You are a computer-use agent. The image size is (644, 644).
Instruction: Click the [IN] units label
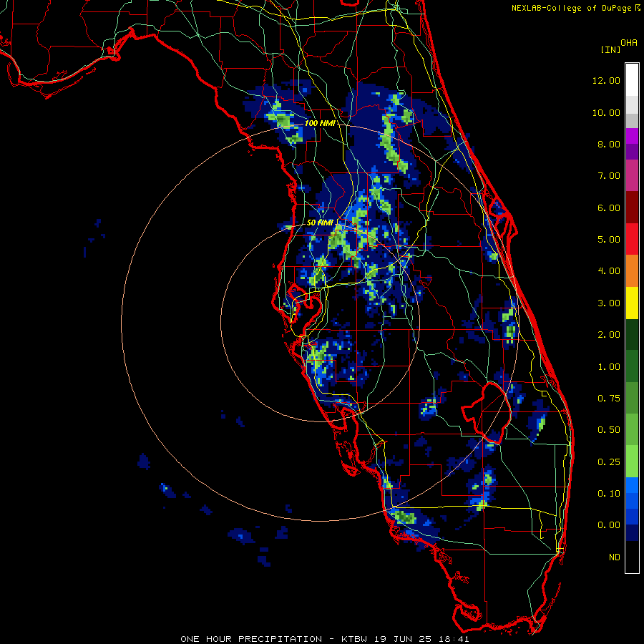pyautogui.click(x=611, y=49)
